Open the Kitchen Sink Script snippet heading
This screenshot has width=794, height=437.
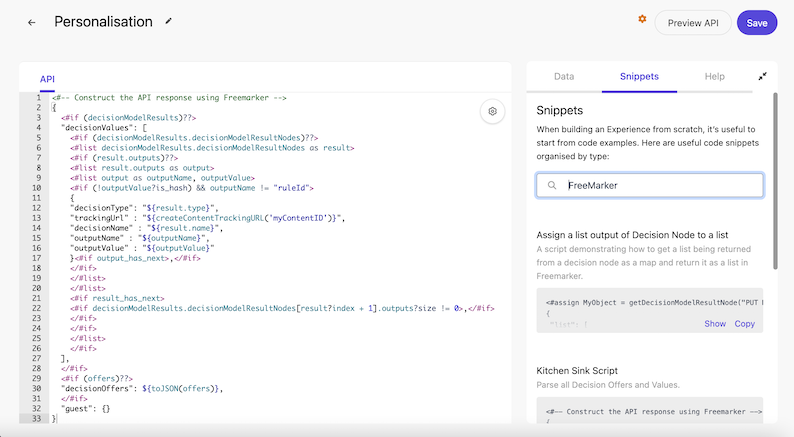click(x=577, y=371)
